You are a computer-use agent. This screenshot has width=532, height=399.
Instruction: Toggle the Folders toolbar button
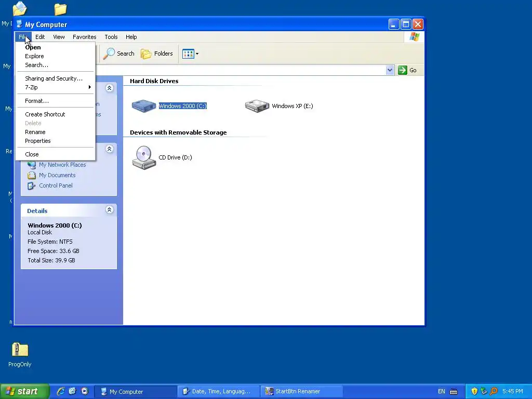point(157,54)
